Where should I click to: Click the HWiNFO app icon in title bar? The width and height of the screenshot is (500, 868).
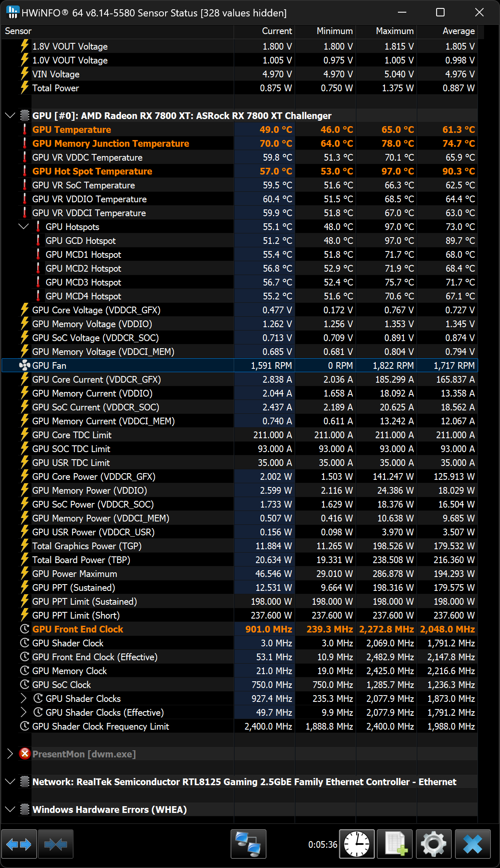(x=13, y=12)
